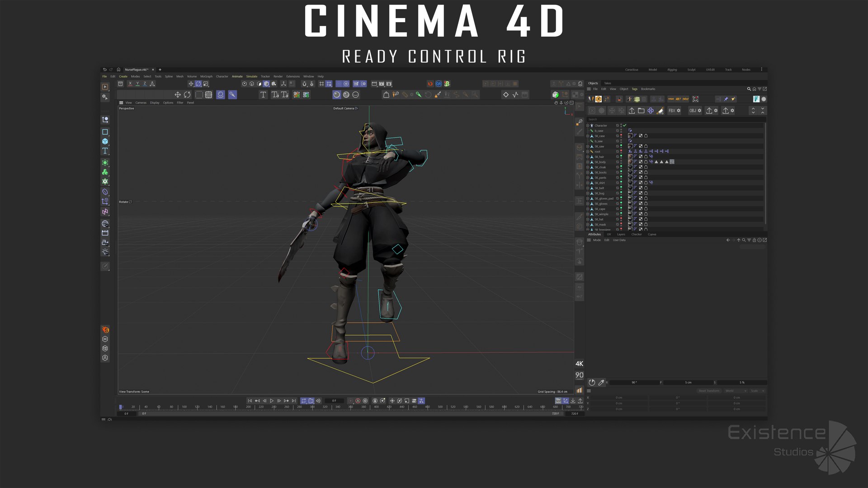This screenshot has height=488, width=868.
Task: Click the timeline ruler at frame 360
Action: pyautogui.click(x=351, y=407)
